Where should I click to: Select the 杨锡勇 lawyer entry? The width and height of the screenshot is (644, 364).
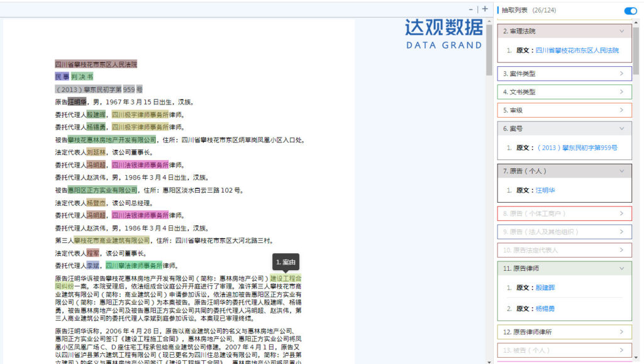click(545, 309)
